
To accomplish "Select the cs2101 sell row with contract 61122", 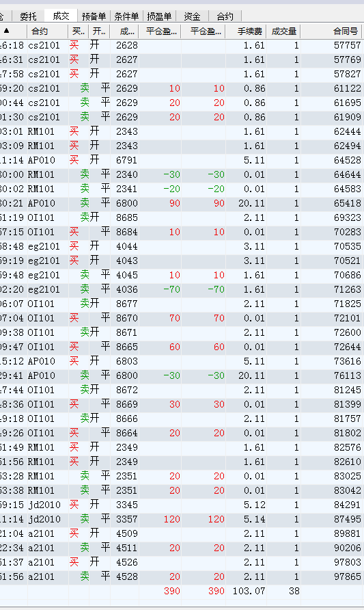I will [182, 88].
